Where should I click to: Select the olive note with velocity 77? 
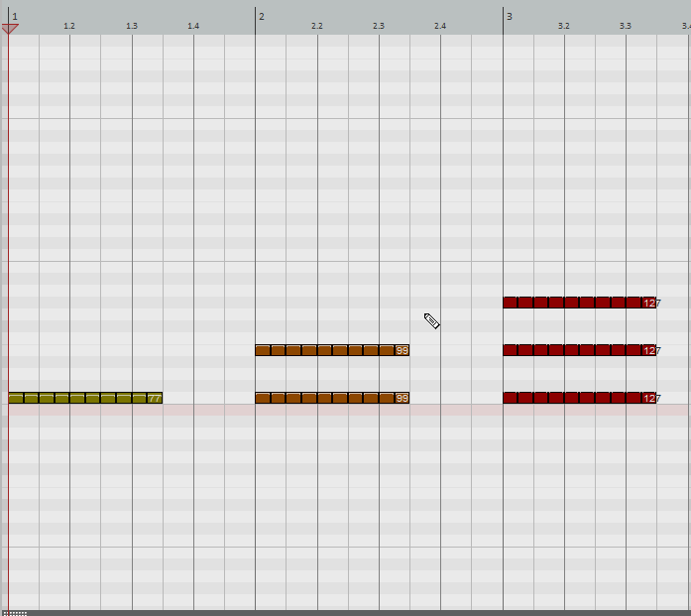(85, 398)
